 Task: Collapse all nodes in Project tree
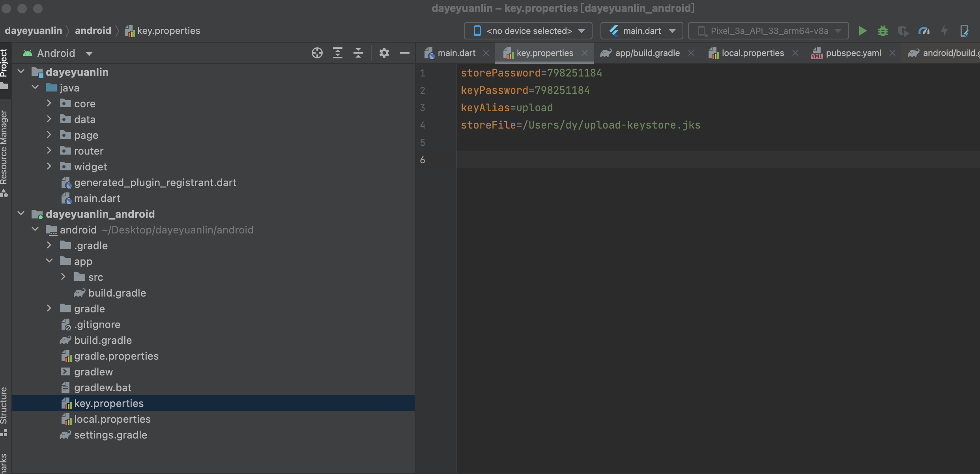[x=358, y=53]
